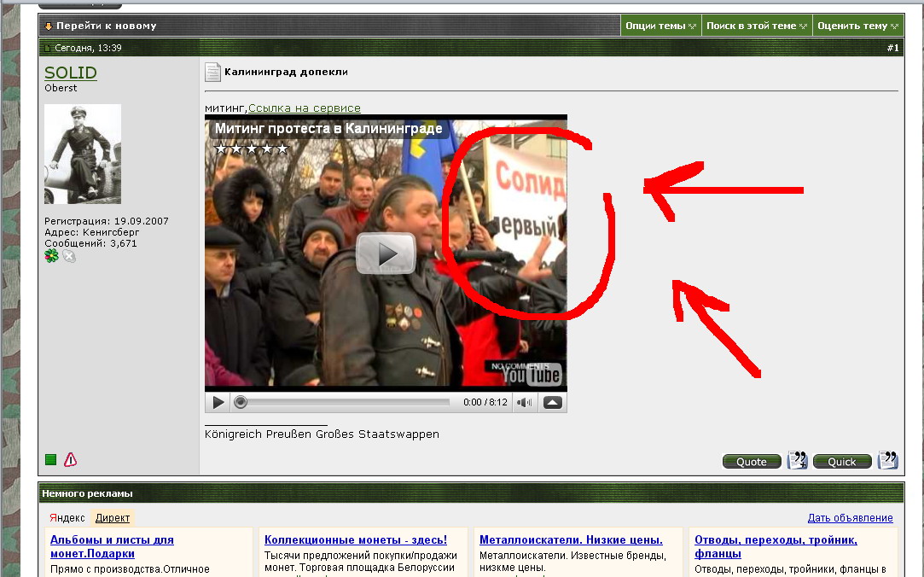View SOLID's avatar photo

83,154
